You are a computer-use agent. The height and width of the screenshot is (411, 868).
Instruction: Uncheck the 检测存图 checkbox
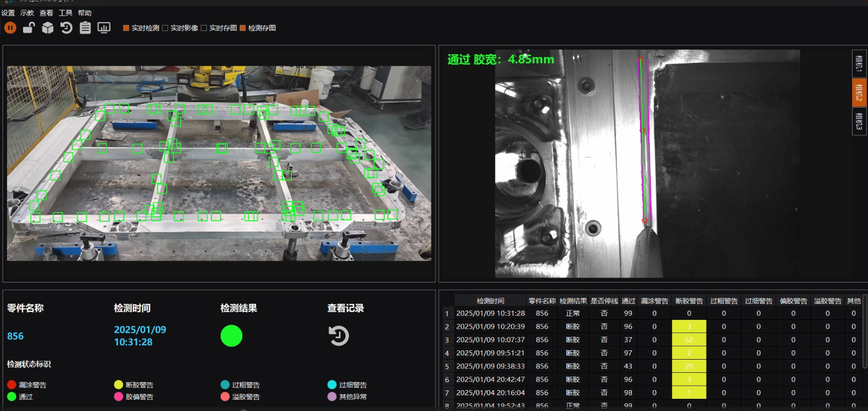[x=243, y=28]
